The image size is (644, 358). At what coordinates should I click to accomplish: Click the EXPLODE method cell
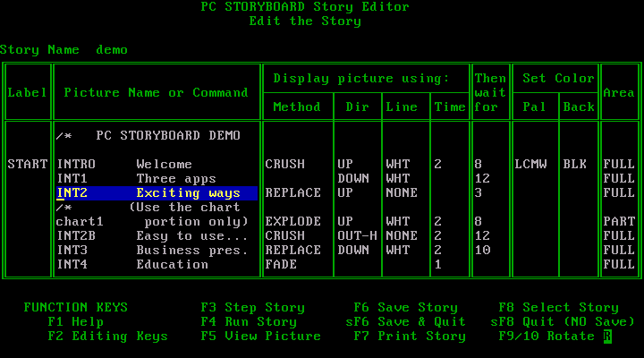point(292,222)
